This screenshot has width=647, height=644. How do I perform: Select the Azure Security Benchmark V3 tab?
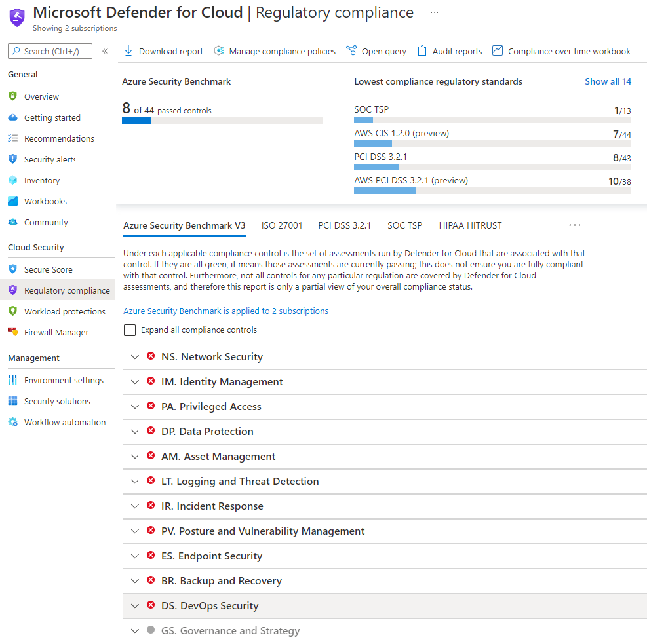pyautogui.click(x=184, y=225)
